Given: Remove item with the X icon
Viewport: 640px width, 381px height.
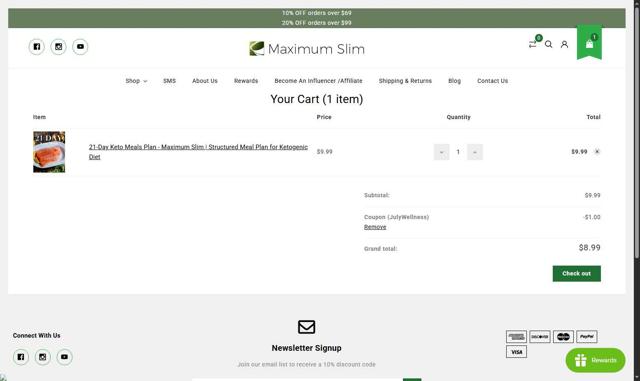Looking at the screenshot, I should (597, 152).
